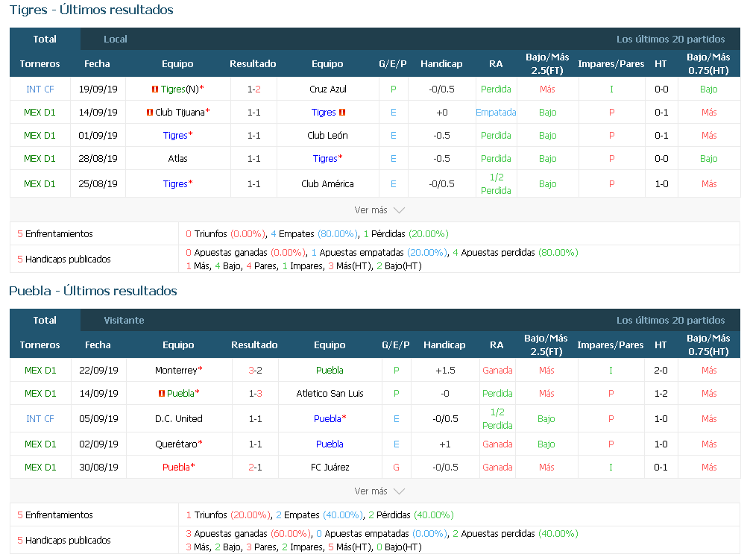Open INT CF tournament link dated 19/09/19
This screenshot has width=750, height=560.
tap(40, 89)
